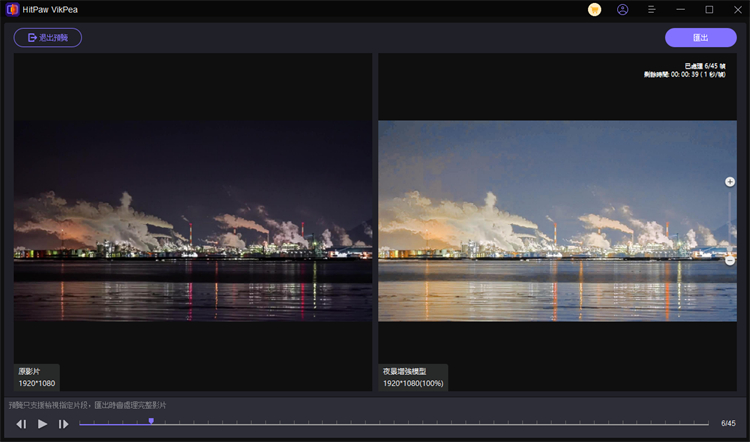750x442 pixels.
Task: Click the 1920*1080(100%) enhanced model label
Action: (413, 383)
